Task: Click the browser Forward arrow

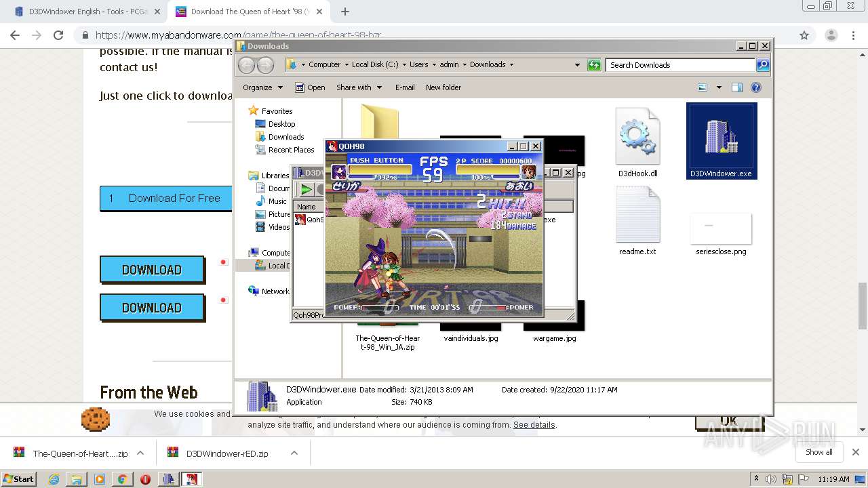Action: click(37, 35)
